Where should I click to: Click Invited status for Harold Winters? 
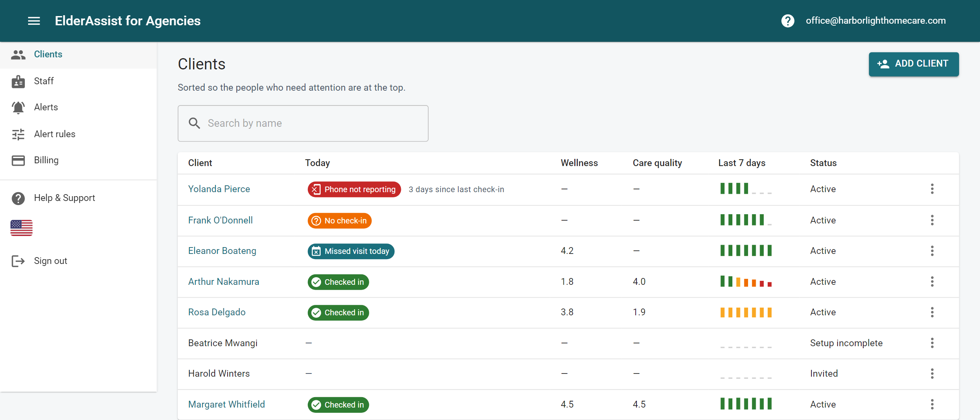[x=823, y=373]
